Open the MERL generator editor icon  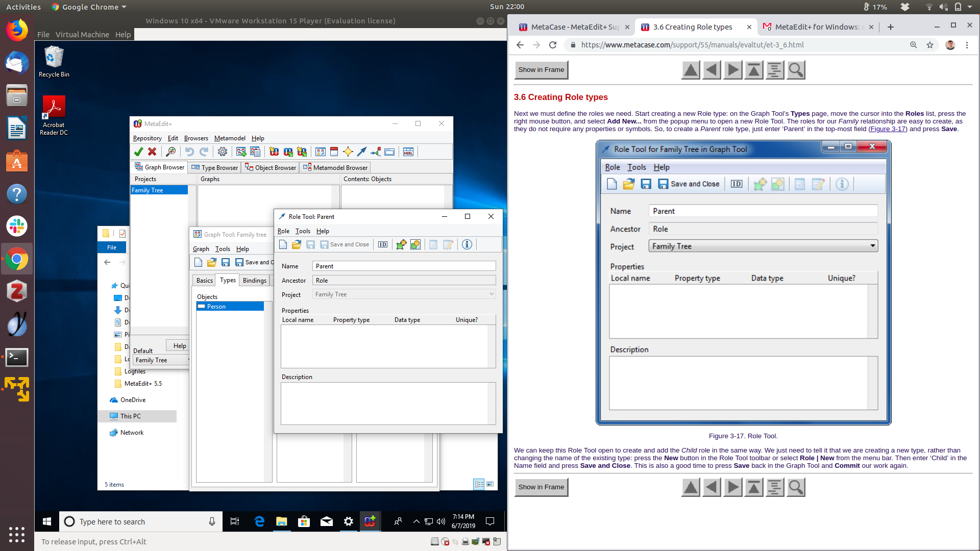408,152
